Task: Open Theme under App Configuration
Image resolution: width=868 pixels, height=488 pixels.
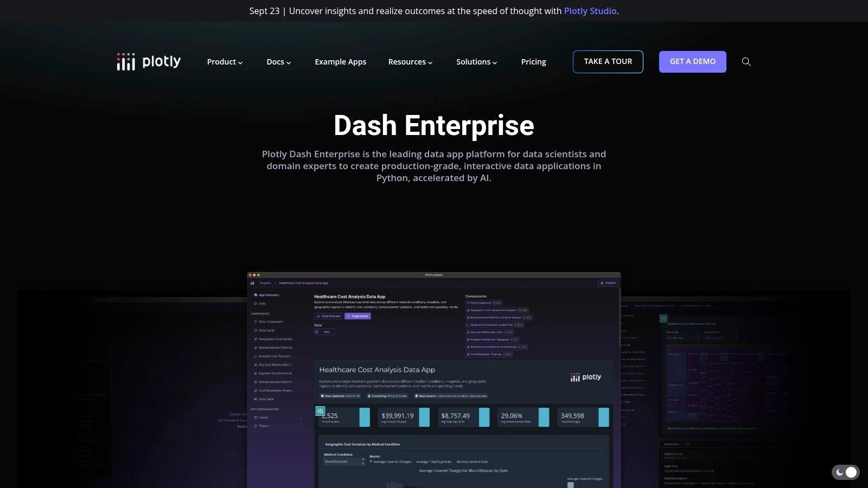Action: tap(263, 426)
